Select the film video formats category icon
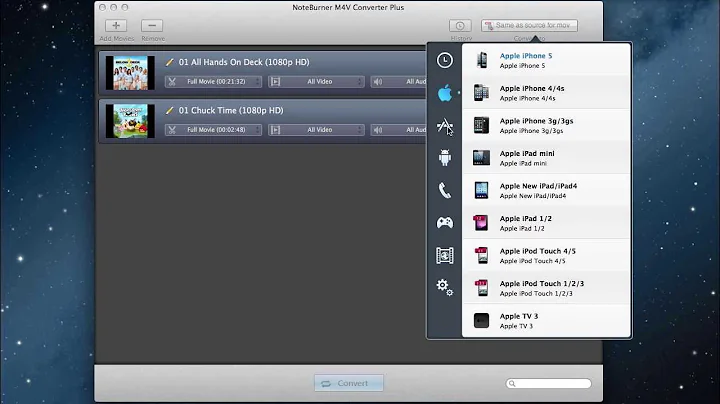 pyautogui.click(x=444, y=256)
